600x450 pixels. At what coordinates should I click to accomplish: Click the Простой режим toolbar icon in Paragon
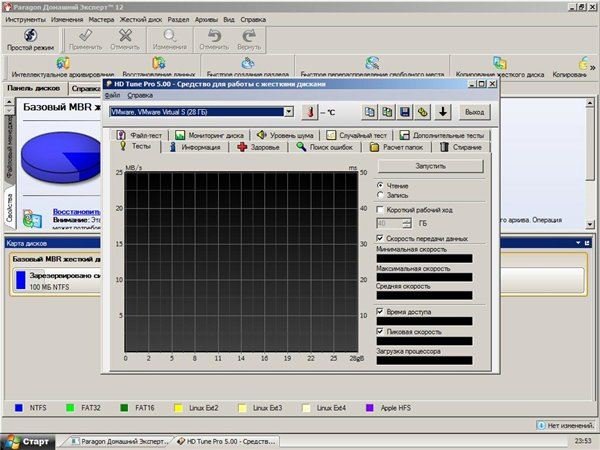(31, 35)
